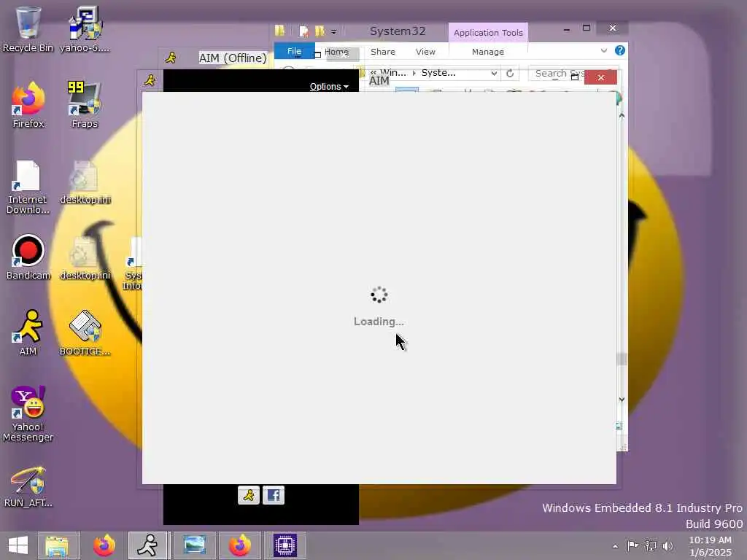
Task: Switch to AIM in the taskbar
Action: coord(147,545)
